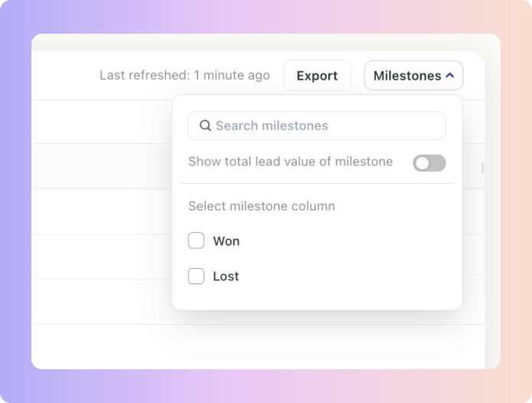532x403 pixels.
Task: Click the divider line under the toggle row
Action: click(317, 183)
